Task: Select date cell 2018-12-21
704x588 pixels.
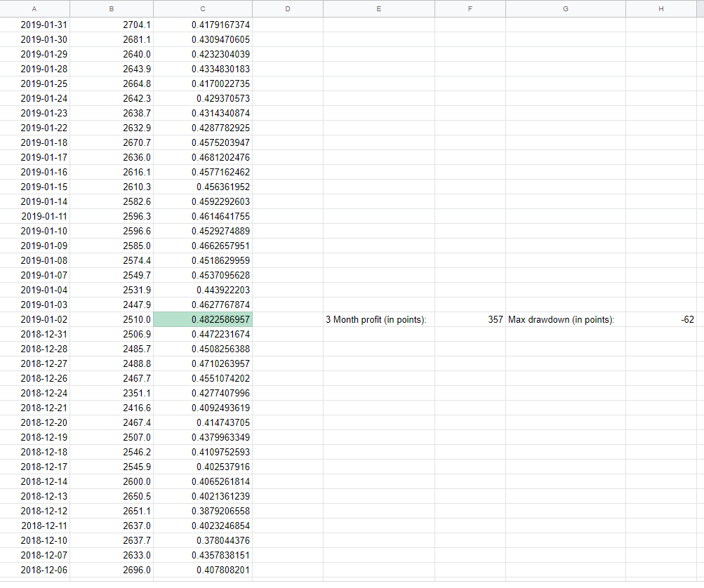Action: coord(34,408)
